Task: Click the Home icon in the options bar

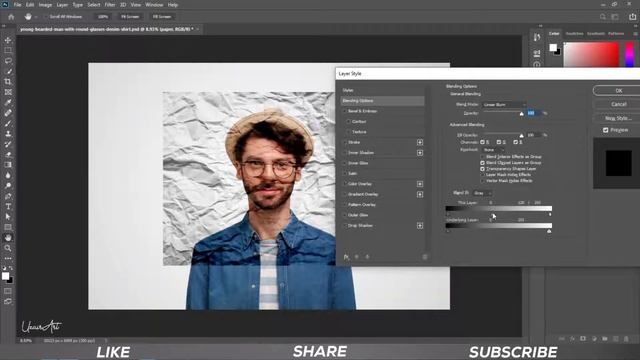Action: point(11,17)
